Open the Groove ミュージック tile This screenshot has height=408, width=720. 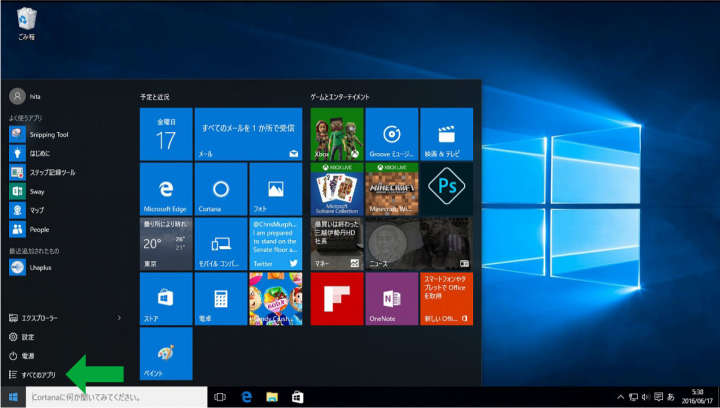coord(392,134)
